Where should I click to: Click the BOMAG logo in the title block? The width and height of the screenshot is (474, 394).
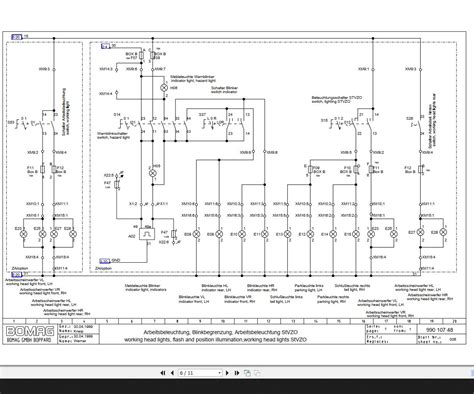[x=30, y=331]
